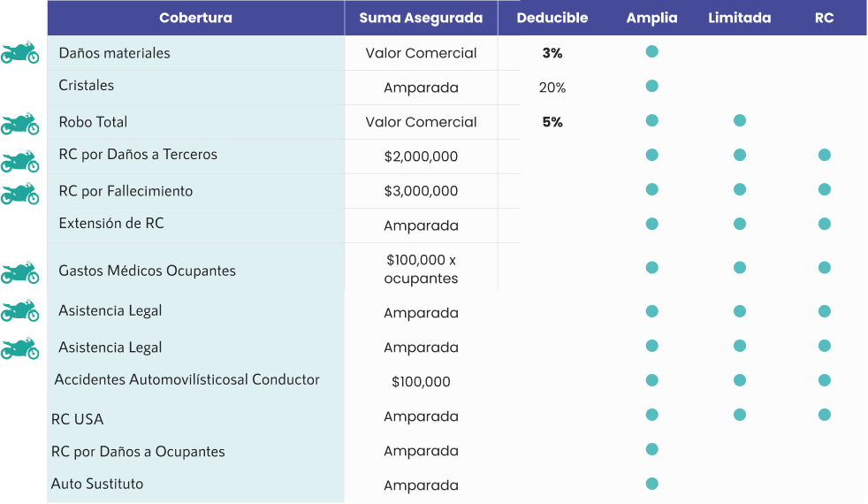Click the RC dot for RC USA
This screenshot has width=868, height=504.
pos(824,415)
